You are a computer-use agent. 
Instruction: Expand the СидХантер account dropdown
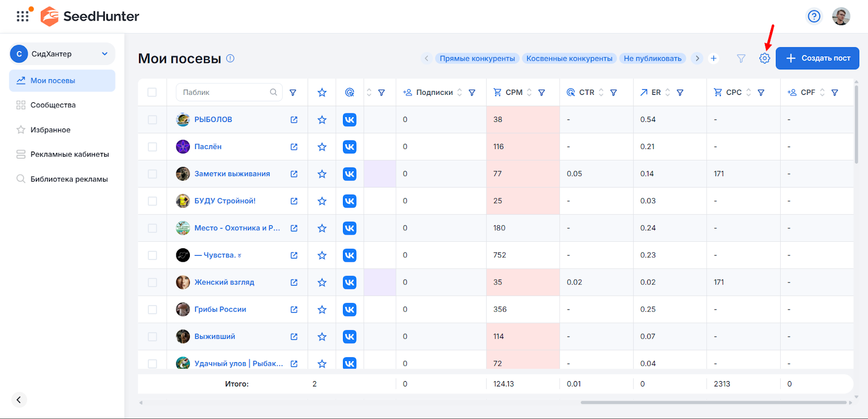(105, 54)
